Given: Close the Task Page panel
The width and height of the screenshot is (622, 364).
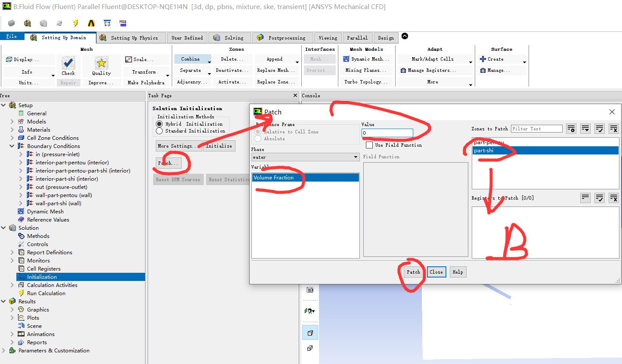Looking at the screenshot, I should point(295,96).
